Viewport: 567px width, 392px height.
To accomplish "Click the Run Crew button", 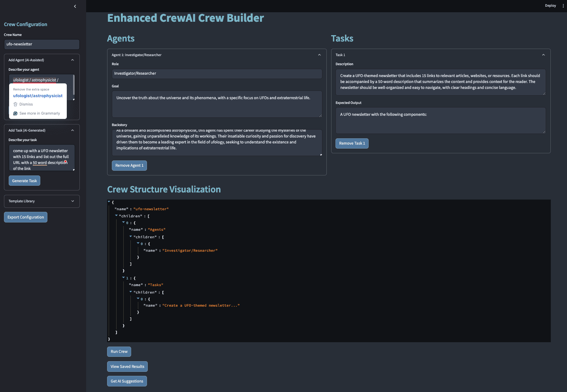I will pos(119,352).
